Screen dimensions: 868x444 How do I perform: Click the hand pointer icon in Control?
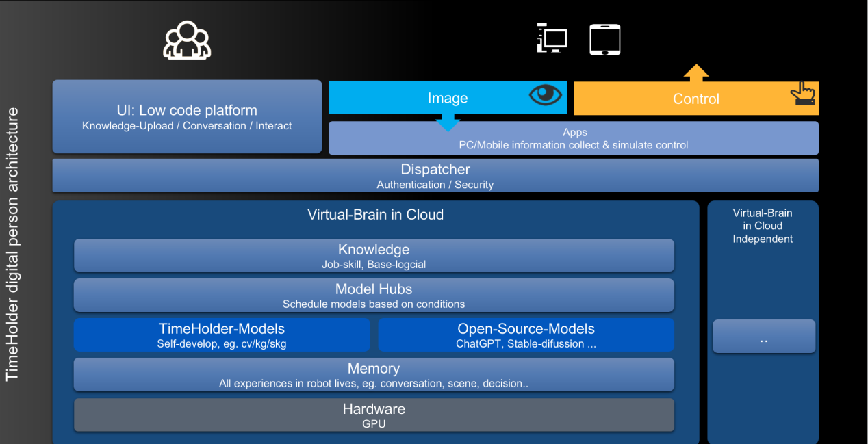(x=802, y=94)
